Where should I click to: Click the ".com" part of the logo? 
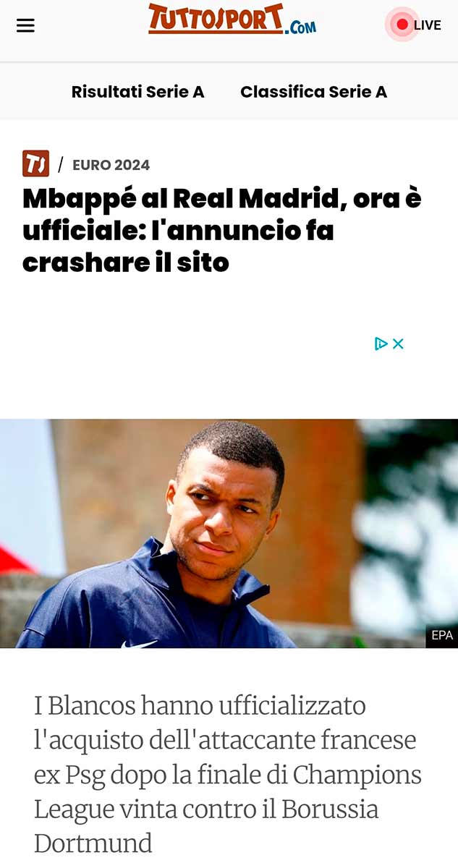pos(301,27)
